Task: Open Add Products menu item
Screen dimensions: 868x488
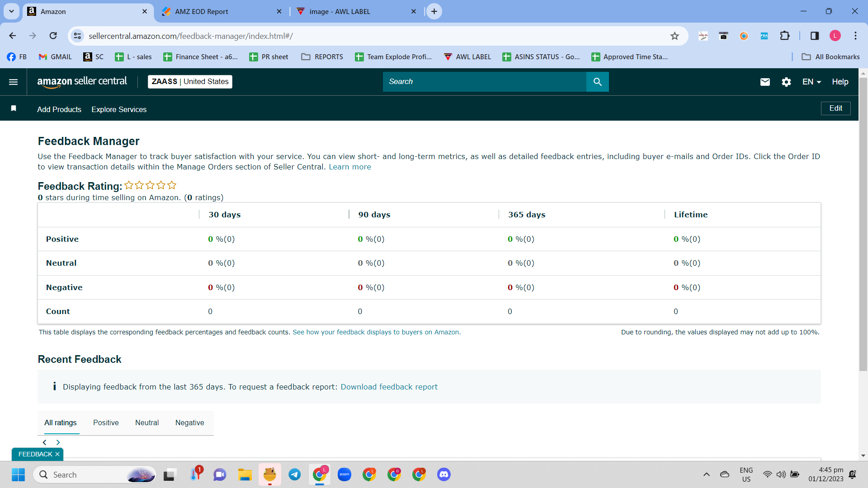Action: click(59, 109)
